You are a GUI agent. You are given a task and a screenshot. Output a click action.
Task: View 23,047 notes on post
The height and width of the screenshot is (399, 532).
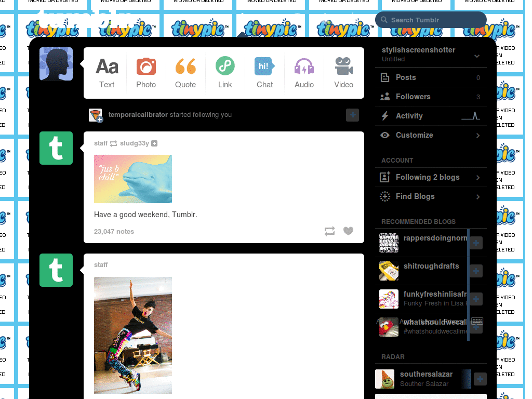tap(114, 231)
